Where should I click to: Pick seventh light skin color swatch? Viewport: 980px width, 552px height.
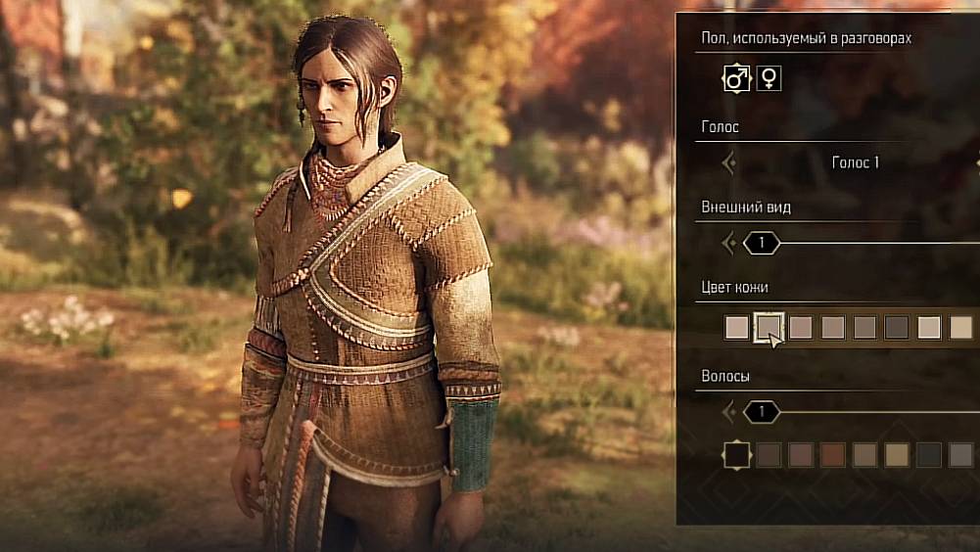tap(929, 328)
